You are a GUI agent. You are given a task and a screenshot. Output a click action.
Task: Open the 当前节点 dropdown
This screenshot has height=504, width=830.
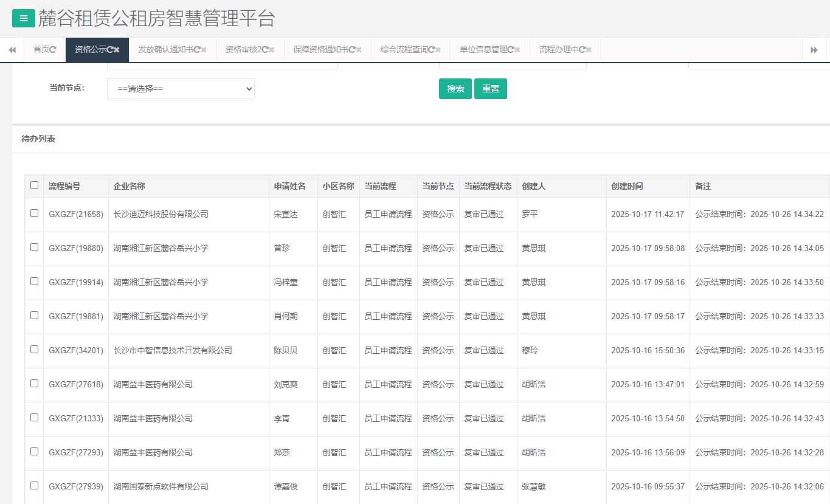(181, 89)
